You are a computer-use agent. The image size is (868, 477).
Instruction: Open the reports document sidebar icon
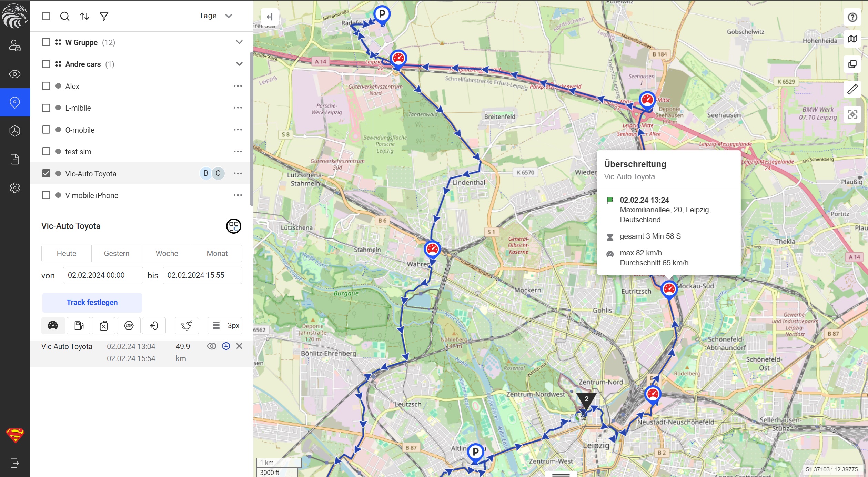click(15, 159)
